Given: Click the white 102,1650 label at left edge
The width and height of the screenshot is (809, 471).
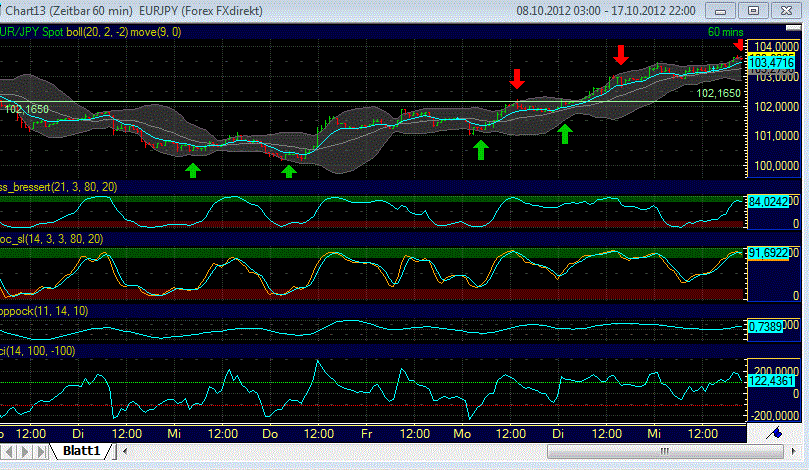Looking at the screenshot, I should (x=26, y=109).
